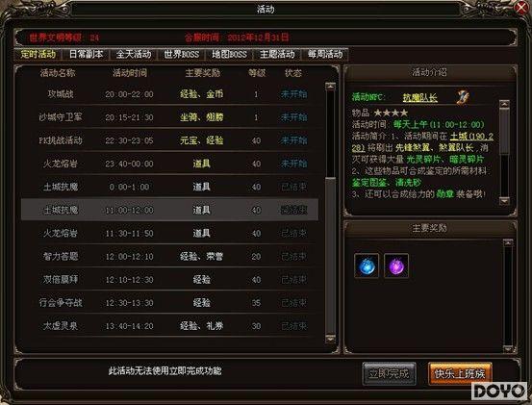Image resolution: width=532 pixels, height=405 pixels.
Task: Select the 攻城战 activity row
Action: 169,94
